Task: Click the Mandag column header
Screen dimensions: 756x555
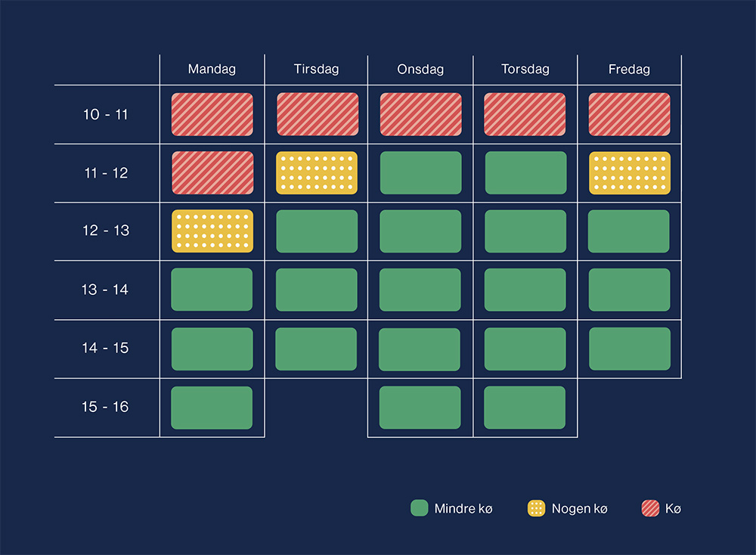Action: (212, 70)
